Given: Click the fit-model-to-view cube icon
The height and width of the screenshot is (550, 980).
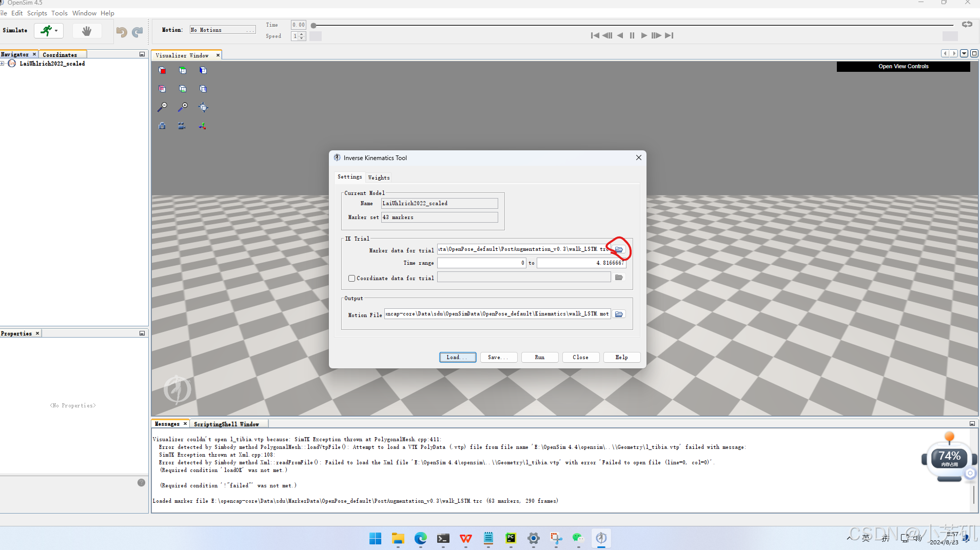Looking at the screenshot, I should [203, 107].
